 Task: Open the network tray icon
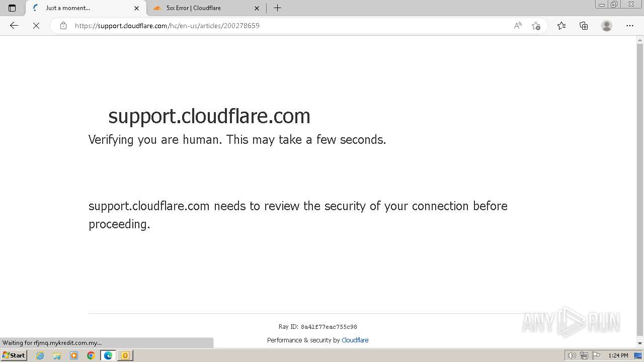point(584,355)
